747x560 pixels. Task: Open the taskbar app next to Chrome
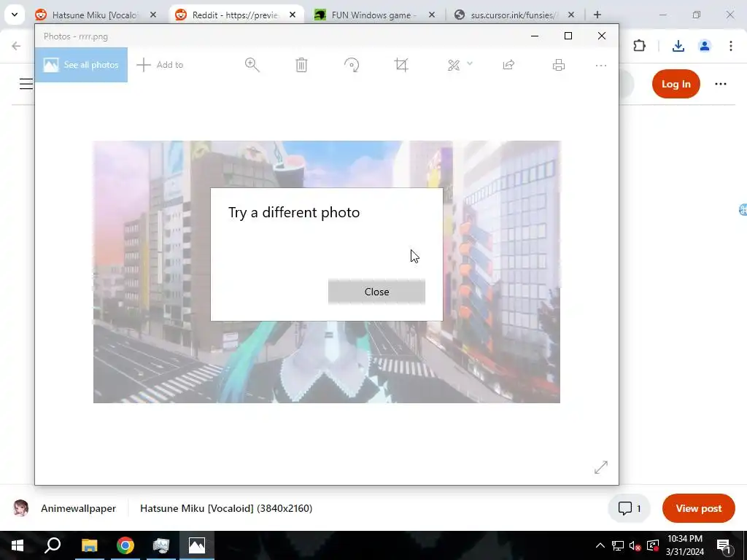tap(161, 545)
